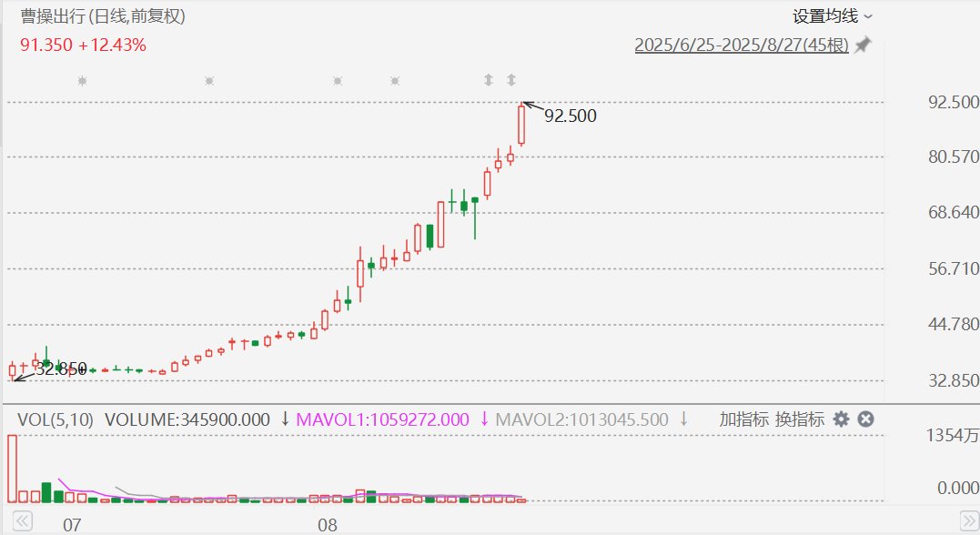The width and height of the screenshot is (980, 535).
Task: Click the 32.850 price axis label
Action: pyautogui.click(x=954, y=380)
